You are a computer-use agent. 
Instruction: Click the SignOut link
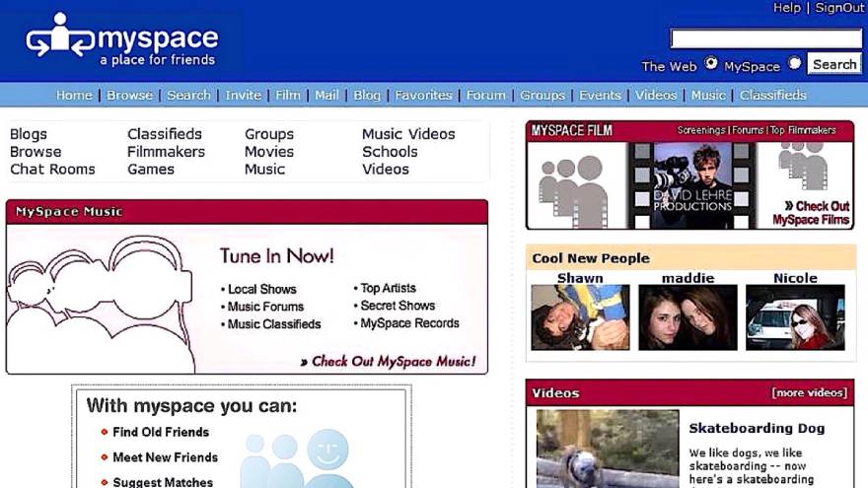(x=839, y=8)
